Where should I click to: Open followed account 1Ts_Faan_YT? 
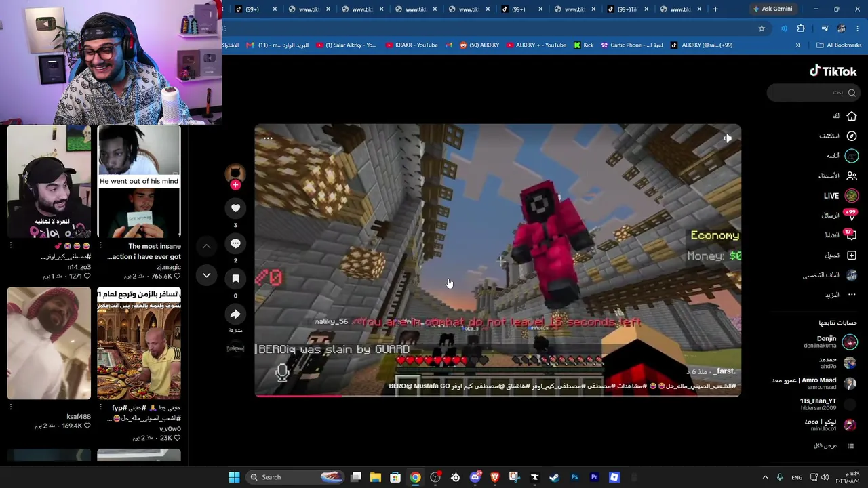[x=829, y=404]
